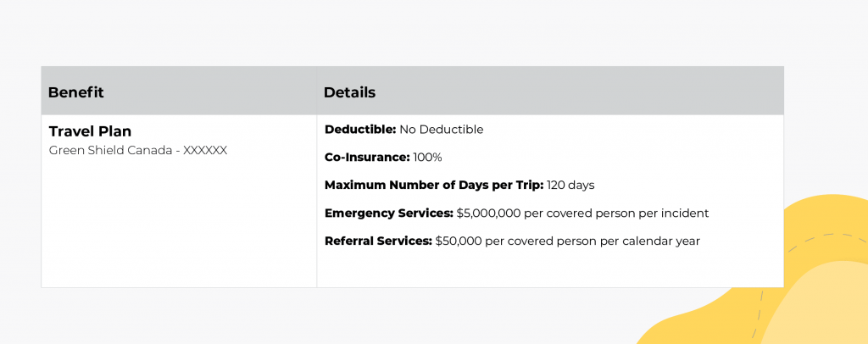Click the Co-Insurance label
868x344 pixels.
pos(367,157)
